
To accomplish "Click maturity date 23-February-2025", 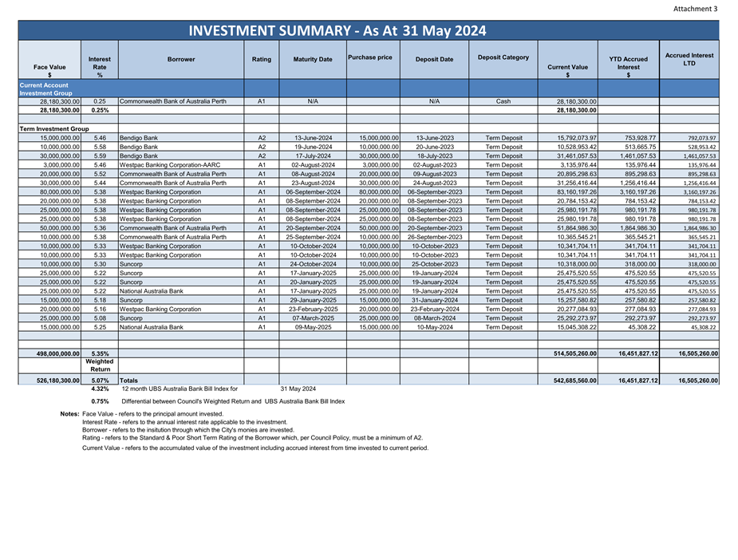I will coord(313,310).
